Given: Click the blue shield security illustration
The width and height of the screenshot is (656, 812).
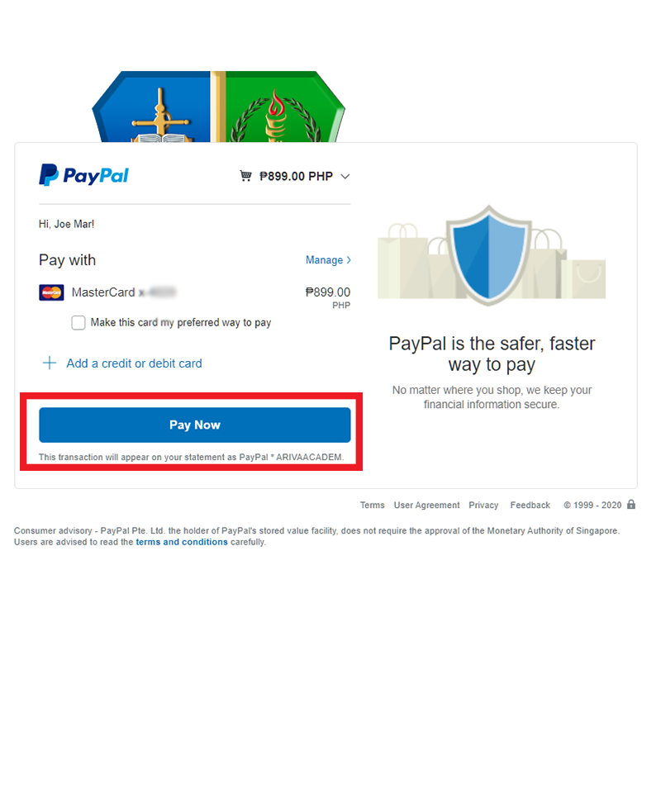Looking at the screenshot, I should point(489,254).
